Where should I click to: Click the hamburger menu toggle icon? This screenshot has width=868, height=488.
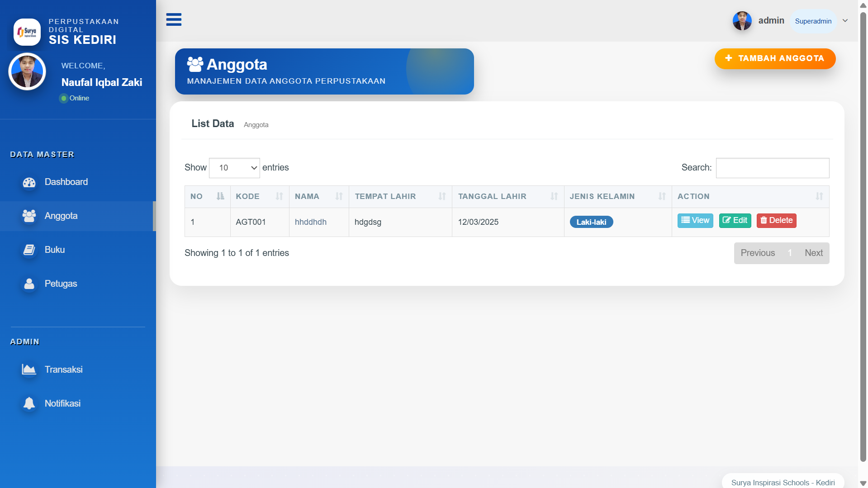pyautogui.click(x=174, y=20)
